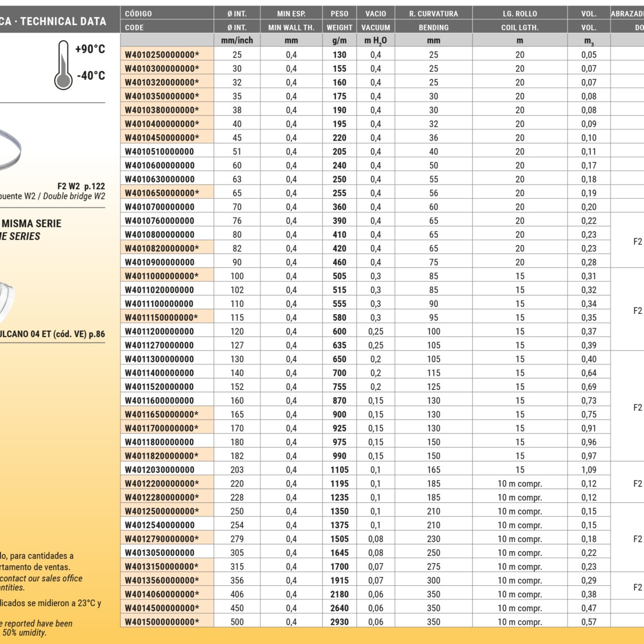Click the weight value 2930
Image resolution: width=644 pixels, height=644 pixels.
tap(340, 622)
